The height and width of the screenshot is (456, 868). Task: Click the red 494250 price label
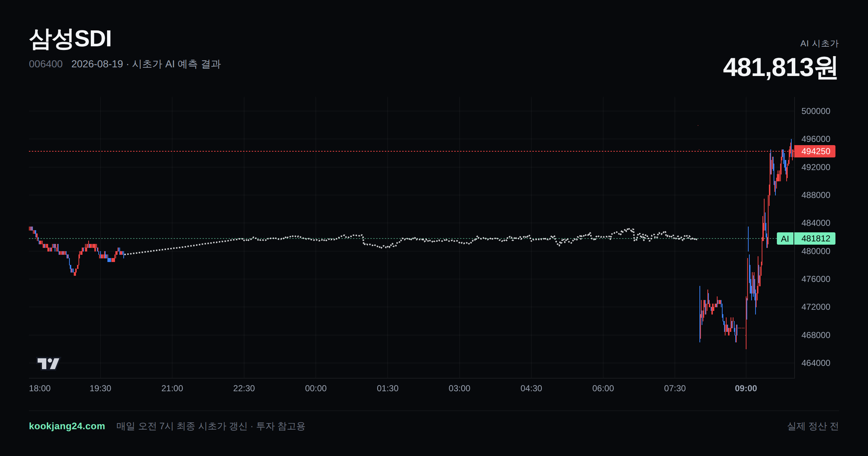pos(815,151)
